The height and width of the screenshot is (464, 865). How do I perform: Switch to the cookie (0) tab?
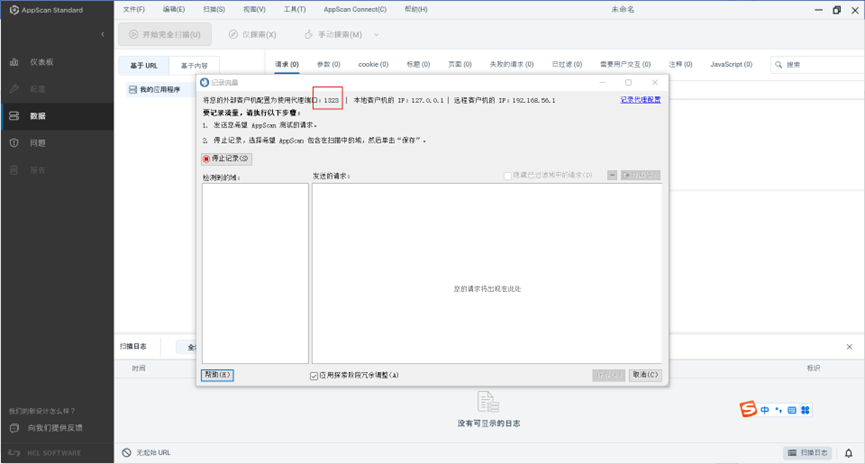click(x=373, y=65)
